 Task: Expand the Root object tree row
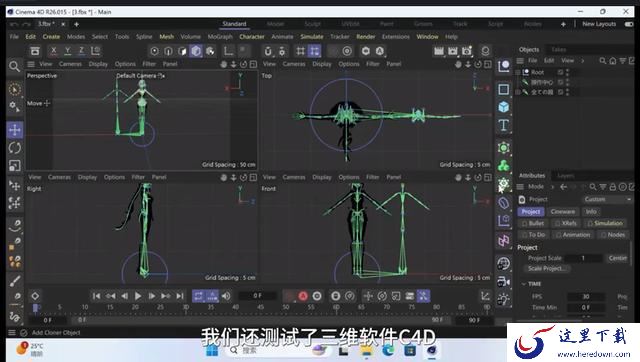[x=518, y=72]
